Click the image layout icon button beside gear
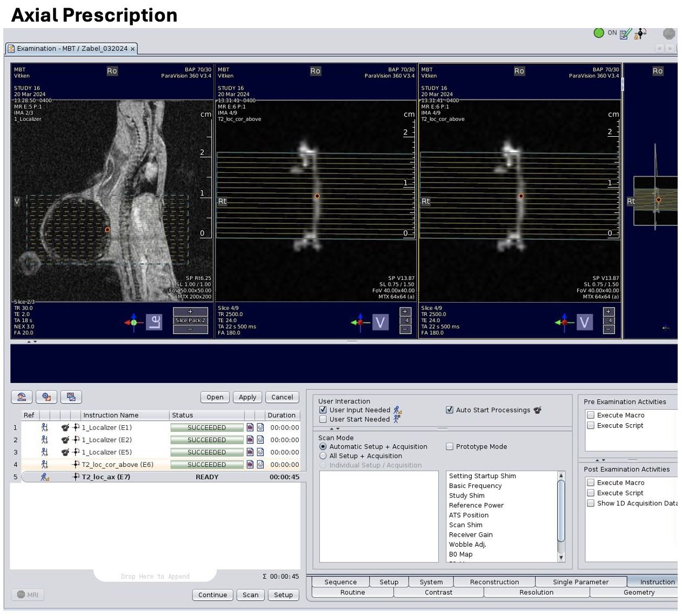The image size is (682, 616). pyautogui.click(x=71, y=397)
